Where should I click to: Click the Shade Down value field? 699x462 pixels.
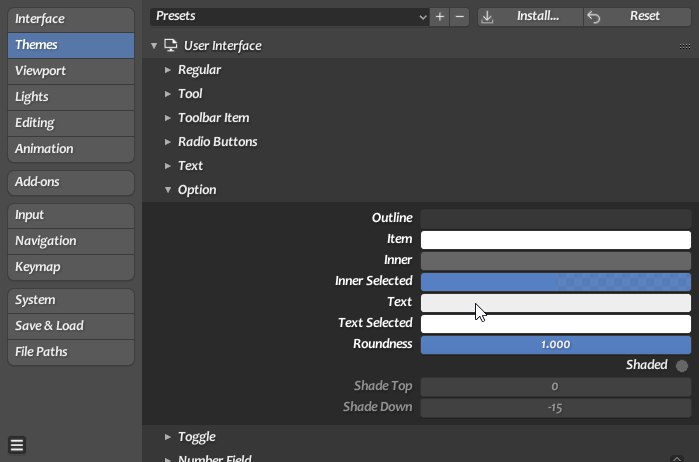click(x=555, y=407)
